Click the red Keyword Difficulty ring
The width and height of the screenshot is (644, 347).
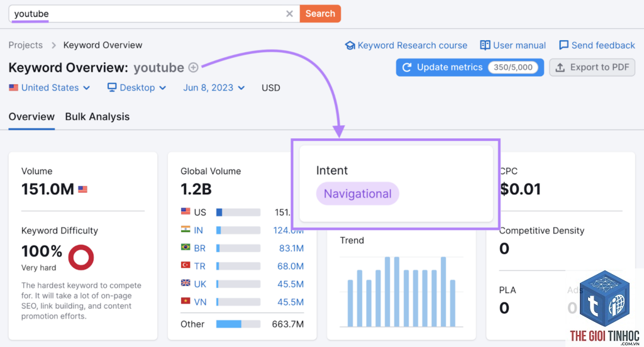tap(81, 258)
